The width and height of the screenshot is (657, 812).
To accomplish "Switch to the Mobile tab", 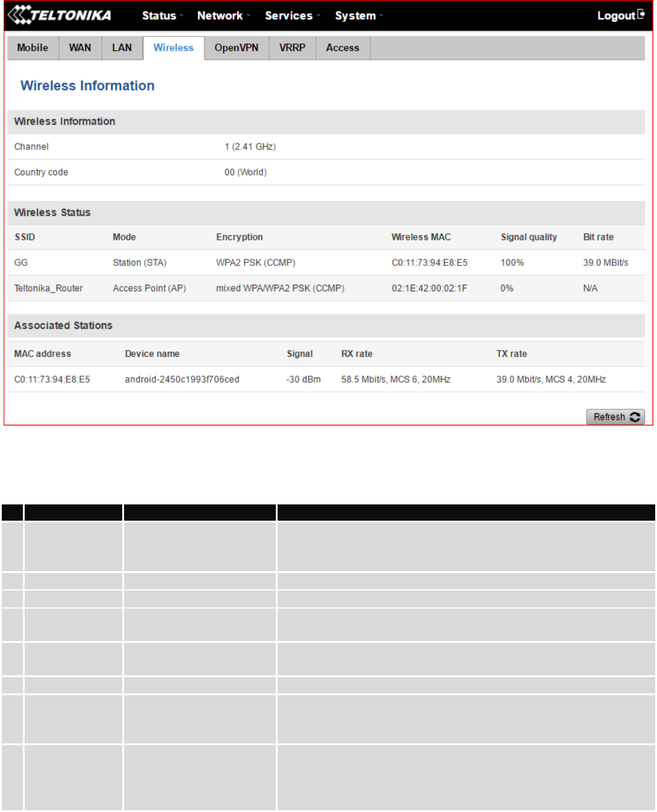I will (x=33, y=48).
